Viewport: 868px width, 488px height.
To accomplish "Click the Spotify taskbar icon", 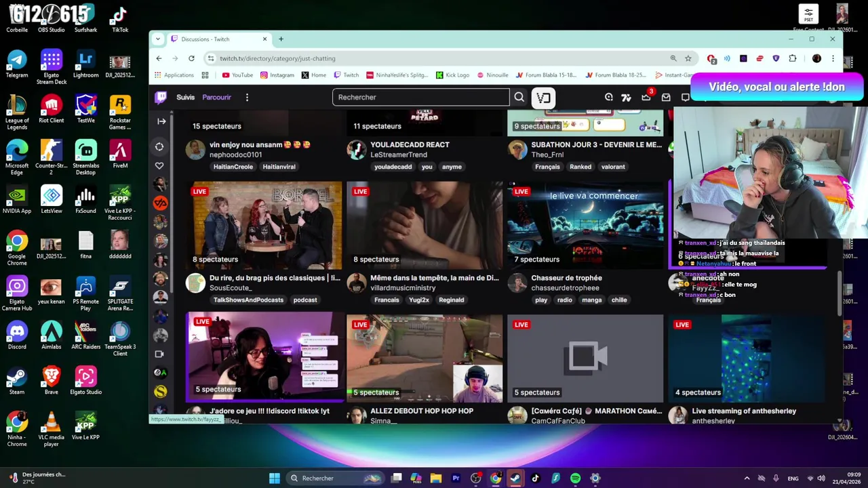I will [x=575, y=479].
